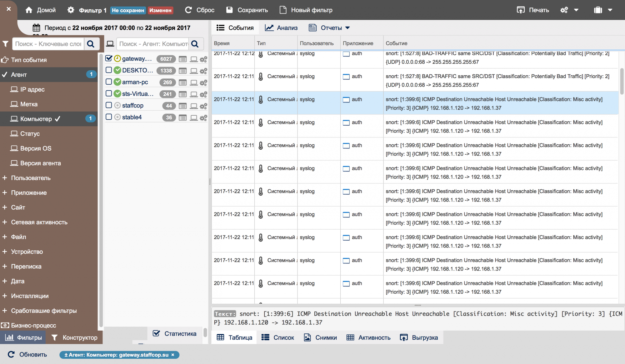625x364 pixels.
Task: Click the filter funnel icon in sidebar
Action: [5, 44]
